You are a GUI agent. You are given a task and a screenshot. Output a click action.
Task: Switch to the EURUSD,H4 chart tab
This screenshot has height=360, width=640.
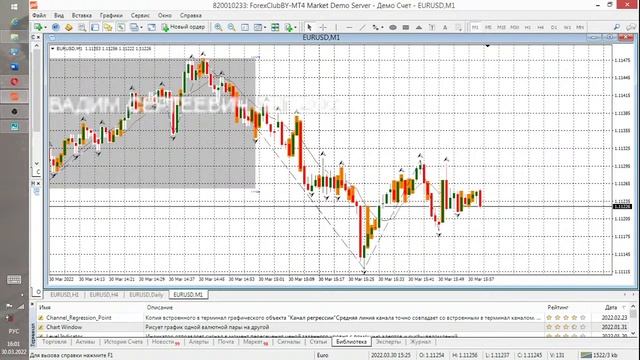[104, 294]
